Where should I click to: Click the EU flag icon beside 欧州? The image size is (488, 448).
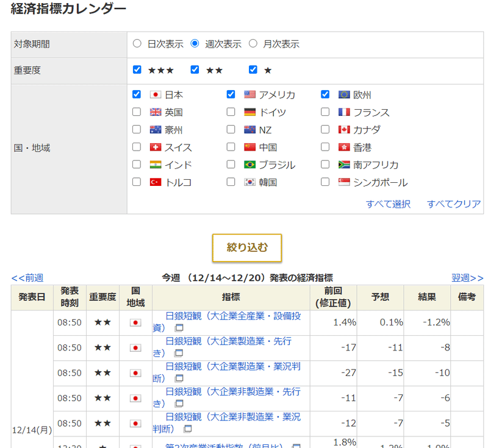click(344, 94)
